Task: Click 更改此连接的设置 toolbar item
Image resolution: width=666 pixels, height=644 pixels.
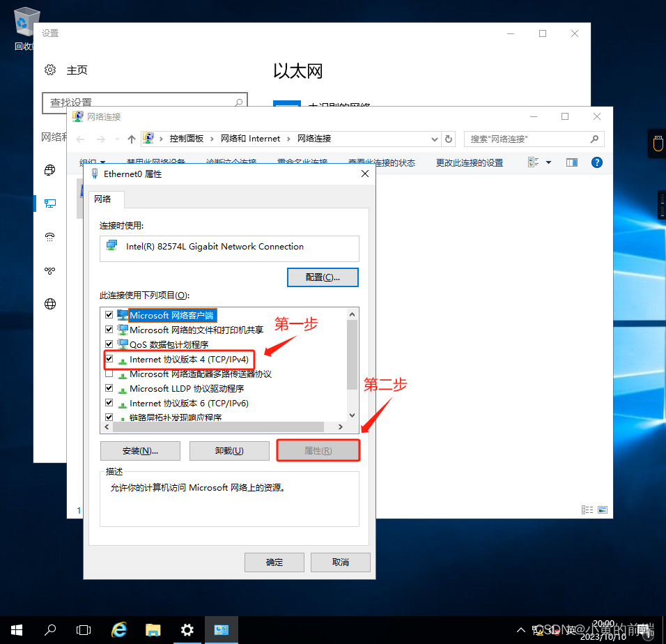Action: 470,162
